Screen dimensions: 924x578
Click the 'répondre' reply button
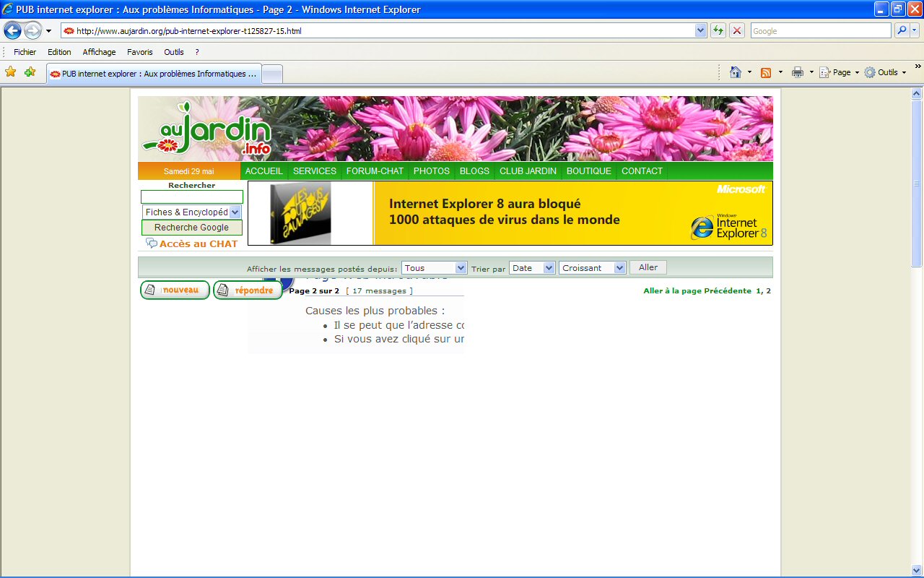(248, 290)
